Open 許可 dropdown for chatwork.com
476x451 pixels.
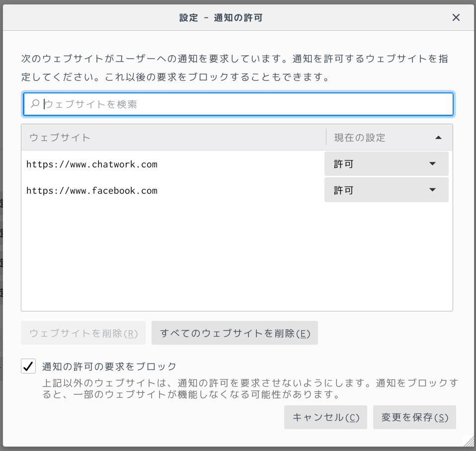click(x=386, y=163)
